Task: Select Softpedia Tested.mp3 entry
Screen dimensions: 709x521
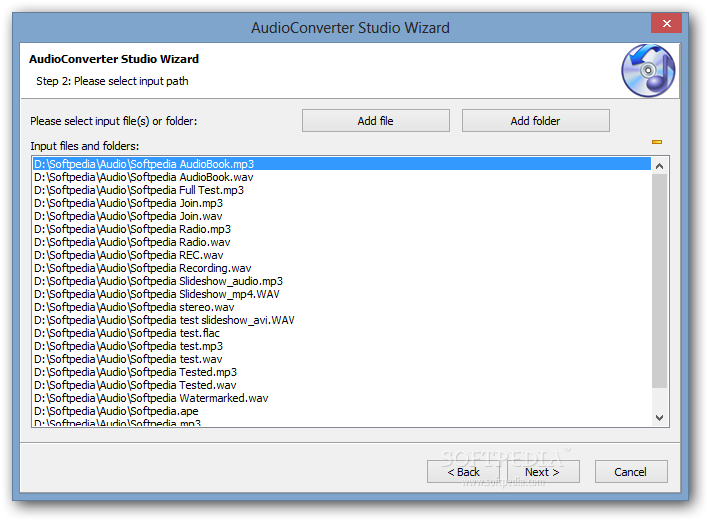Action: (342, 372)
